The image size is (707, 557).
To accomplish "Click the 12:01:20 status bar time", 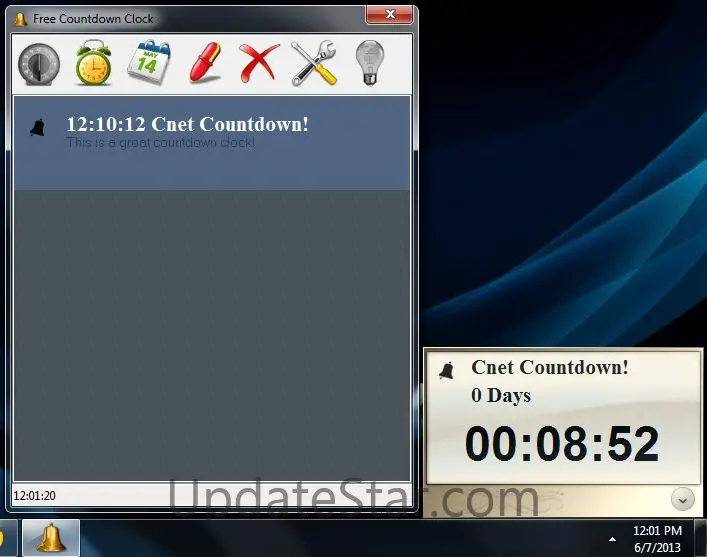I will 34,496.
